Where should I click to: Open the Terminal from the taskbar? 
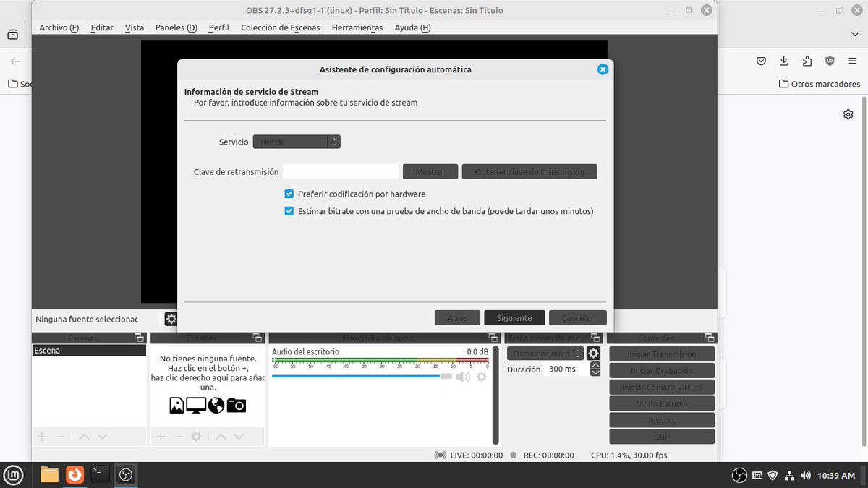pos(100,475)
